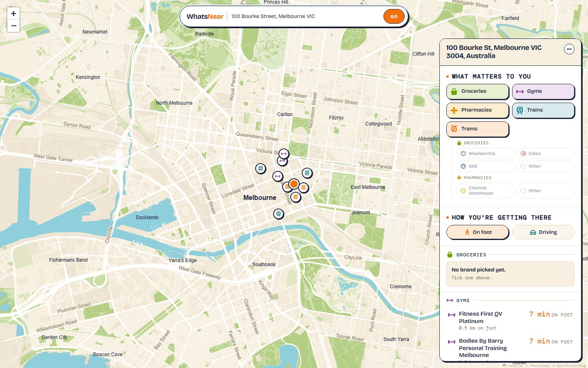Screen dimensions: 588x368
Task: Select On foot travel mode
Action: (478, 232)
